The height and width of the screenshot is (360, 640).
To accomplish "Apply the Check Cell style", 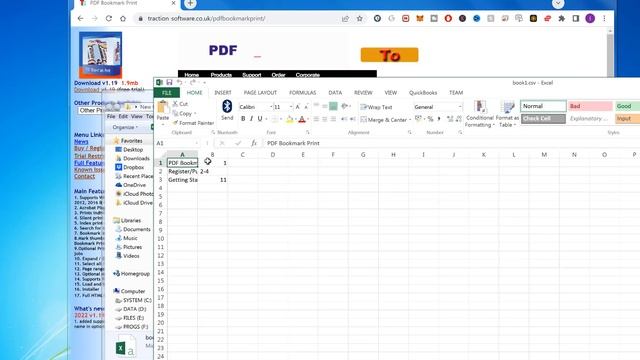I will click(543, 118).
